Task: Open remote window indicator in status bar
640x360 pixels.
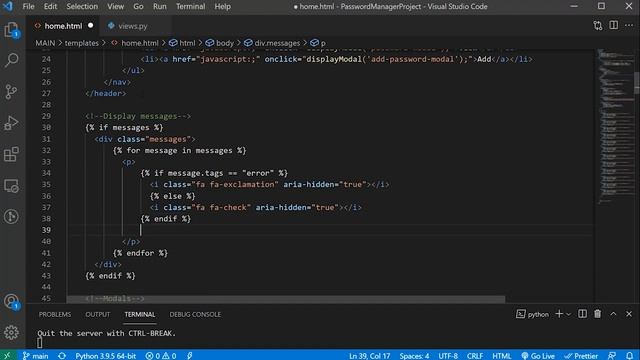Action: click(x=7, y=356)
